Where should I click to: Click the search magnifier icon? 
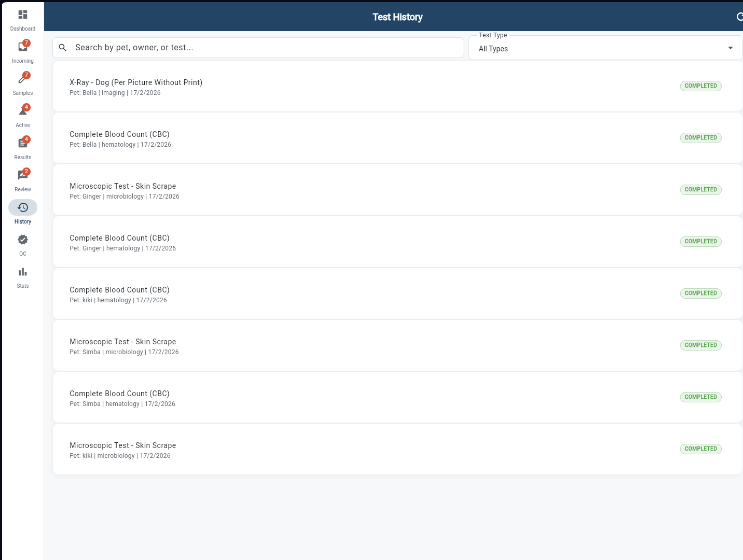[x=62, y=47]
